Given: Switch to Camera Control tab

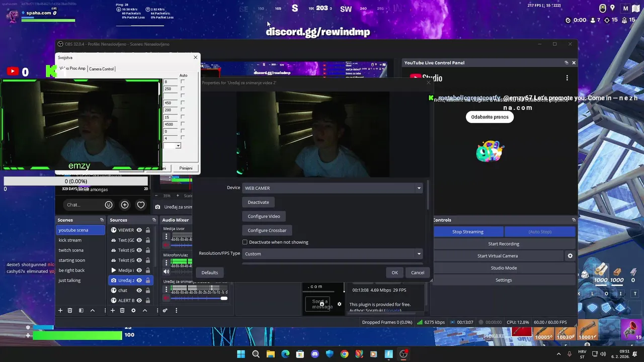Looking at the screenshot, I should [102, 69].
